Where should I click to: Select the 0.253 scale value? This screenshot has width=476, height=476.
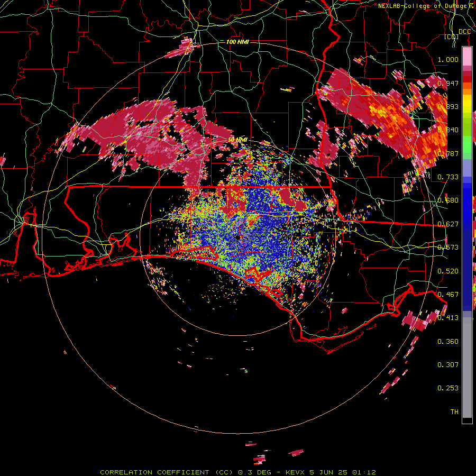pyautogui.click(x=448, y=388)
